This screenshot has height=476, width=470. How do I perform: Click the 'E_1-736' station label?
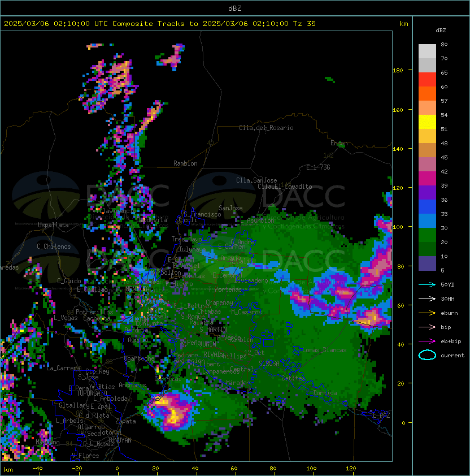[x=318, y=167]
